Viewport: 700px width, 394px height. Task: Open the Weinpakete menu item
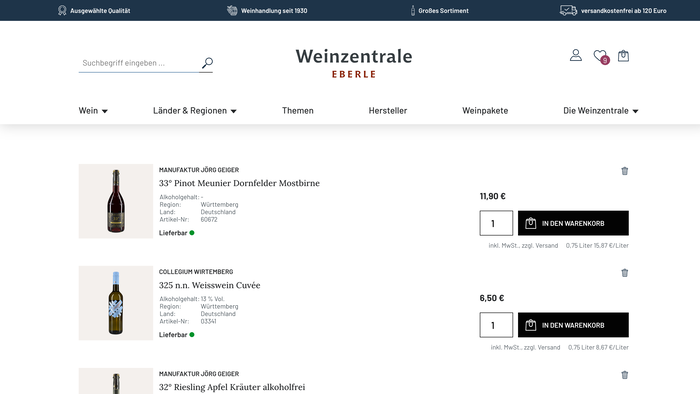point(485,111)
